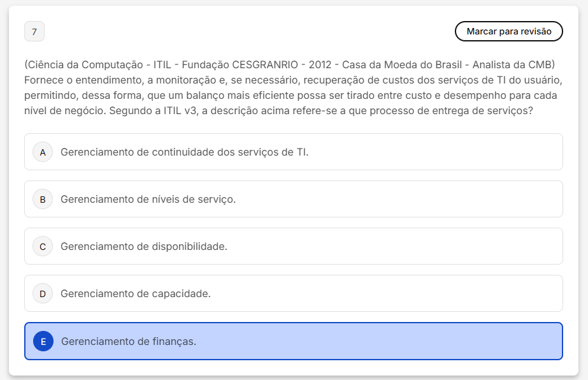The width and height of the screenshot is (588, 380).
Task: Choose the letter C option circle
Action: 43,246
